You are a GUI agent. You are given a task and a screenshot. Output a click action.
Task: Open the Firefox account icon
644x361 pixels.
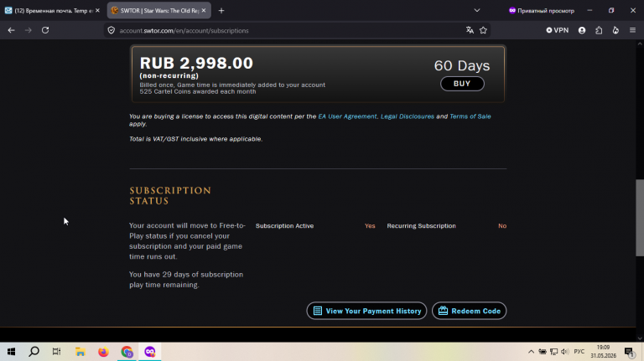(x=582, y=30)
